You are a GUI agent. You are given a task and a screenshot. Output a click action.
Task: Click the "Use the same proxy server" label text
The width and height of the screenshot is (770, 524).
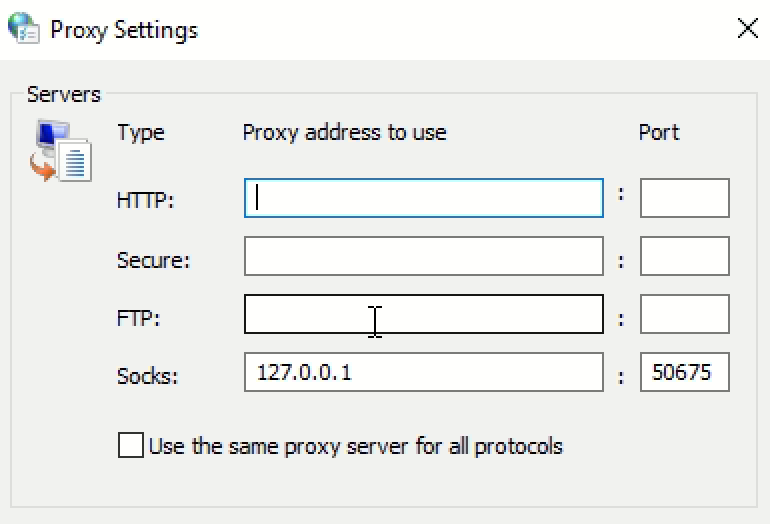(x=355, y=445)
